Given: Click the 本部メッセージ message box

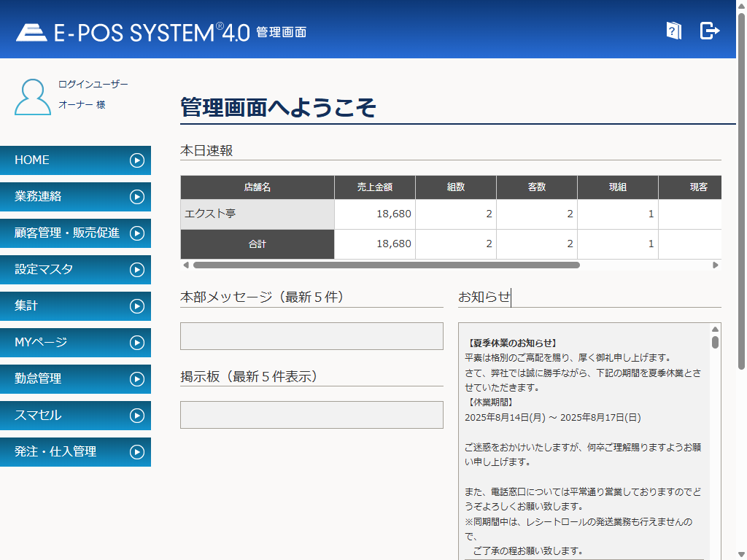Looking at the screenshot, I should tap(311, 336).
